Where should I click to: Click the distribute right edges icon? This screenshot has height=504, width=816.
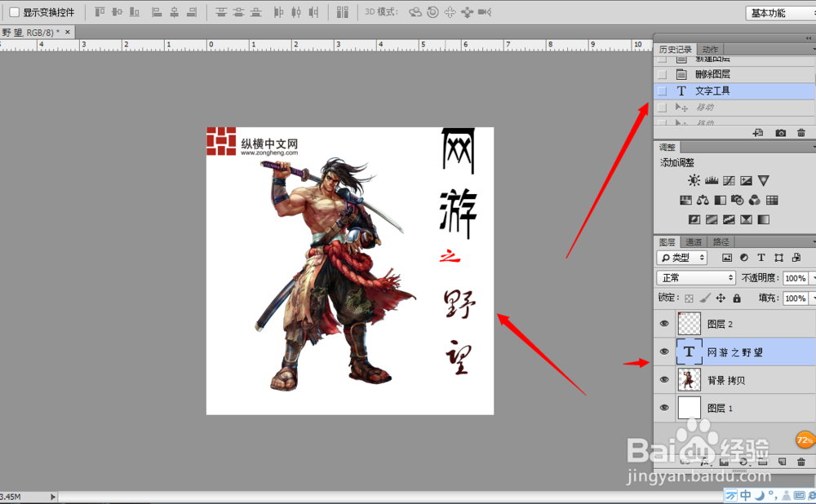[313, 12]
